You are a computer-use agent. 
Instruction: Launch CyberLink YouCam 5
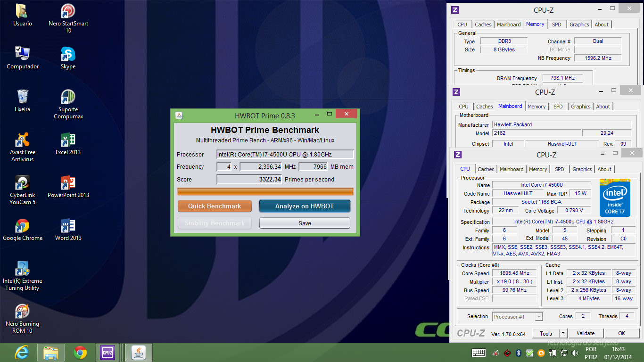23,190
